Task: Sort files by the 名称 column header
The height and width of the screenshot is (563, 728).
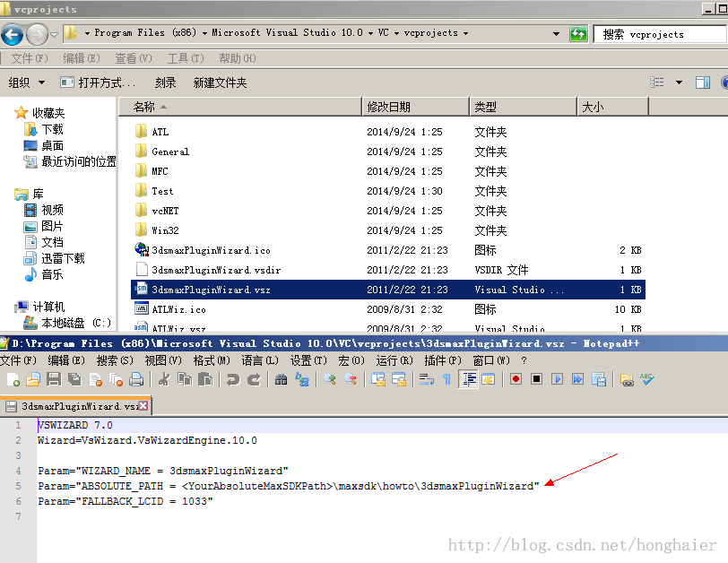Action: pyautogui.click(x=240, y=107)
